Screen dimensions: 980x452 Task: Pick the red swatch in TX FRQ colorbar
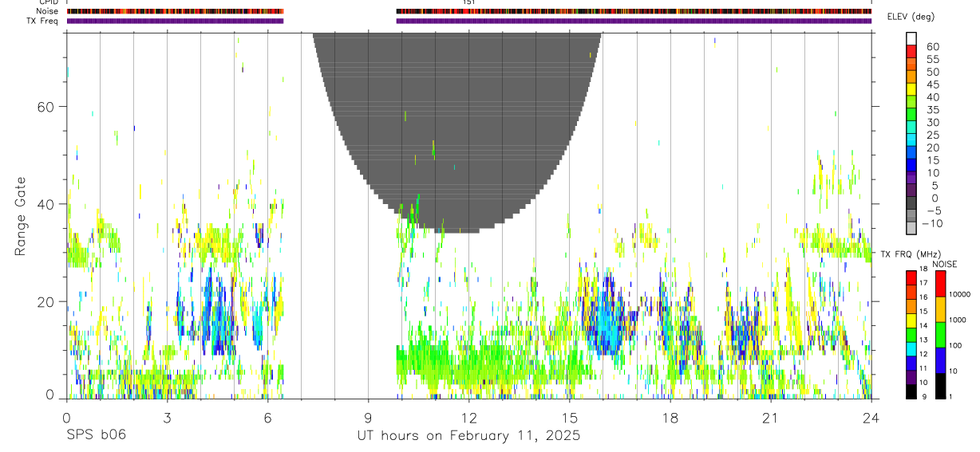tap(911, 277)
